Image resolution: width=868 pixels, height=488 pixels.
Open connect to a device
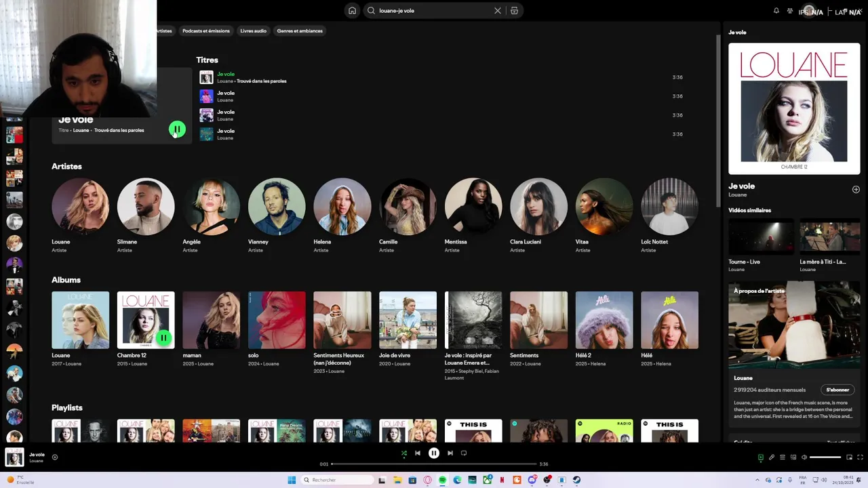(x=793, y=457)
